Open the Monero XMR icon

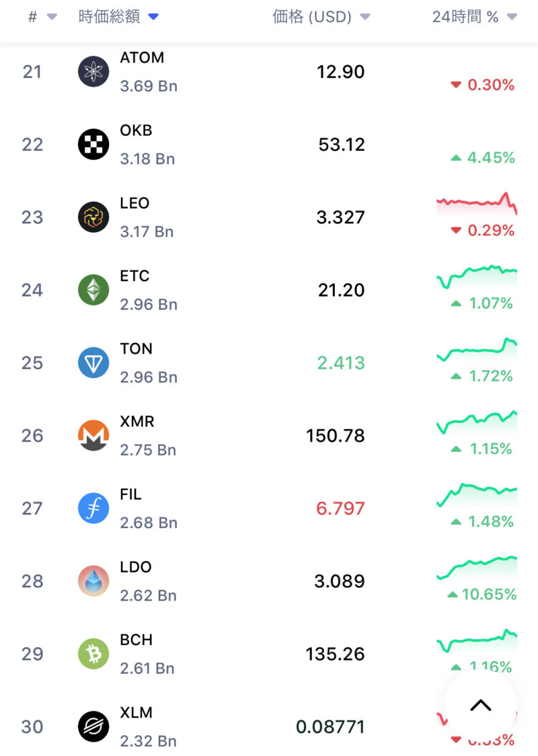point(93,436)
